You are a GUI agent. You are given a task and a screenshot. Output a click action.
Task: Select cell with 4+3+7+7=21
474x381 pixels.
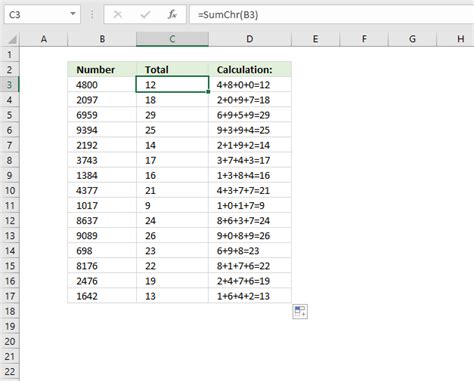(250, 190)
